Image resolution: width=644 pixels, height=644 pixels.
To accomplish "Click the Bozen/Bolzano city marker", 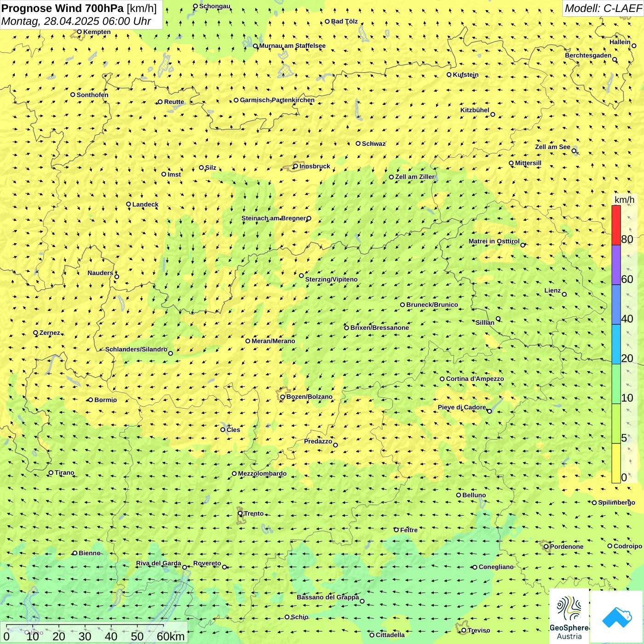I will click(x=283, y=397).
